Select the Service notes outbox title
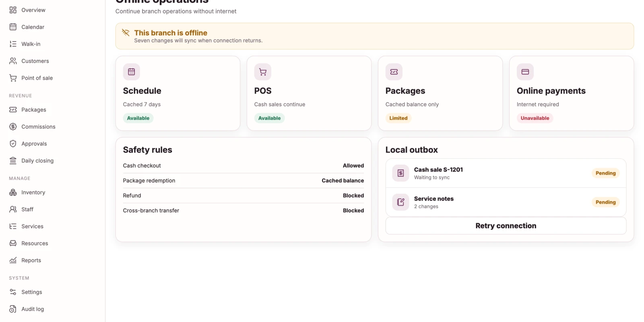 (x=434, y=199)
